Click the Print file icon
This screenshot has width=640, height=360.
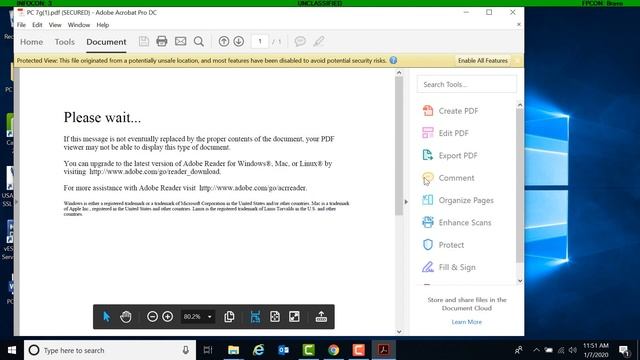pyautogui.click(x=162, y=41)
